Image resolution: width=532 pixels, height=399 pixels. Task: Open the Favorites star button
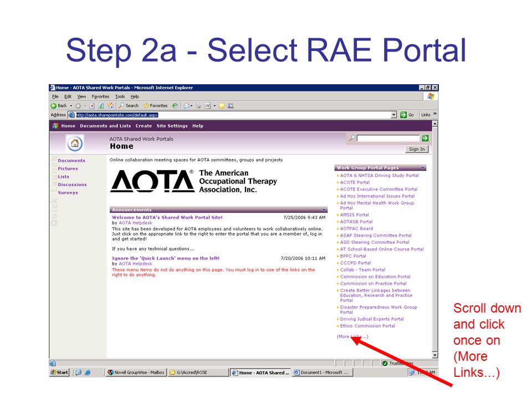[x=155, y=105]
